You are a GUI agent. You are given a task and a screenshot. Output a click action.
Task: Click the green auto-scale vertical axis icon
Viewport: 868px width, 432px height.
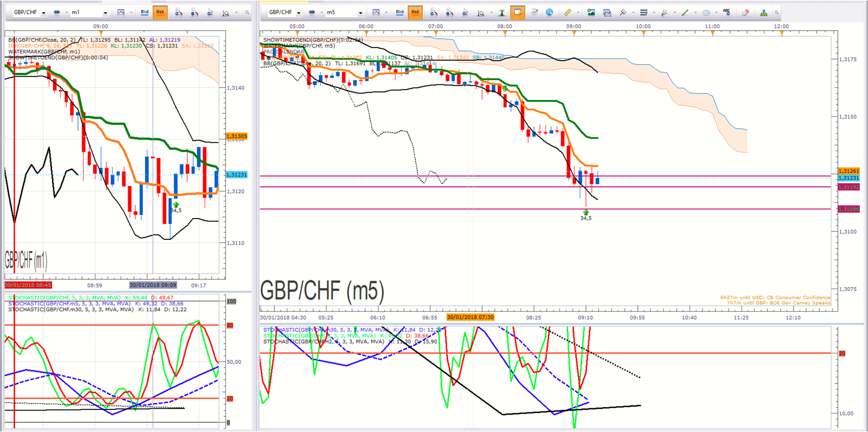pos(502,13)
